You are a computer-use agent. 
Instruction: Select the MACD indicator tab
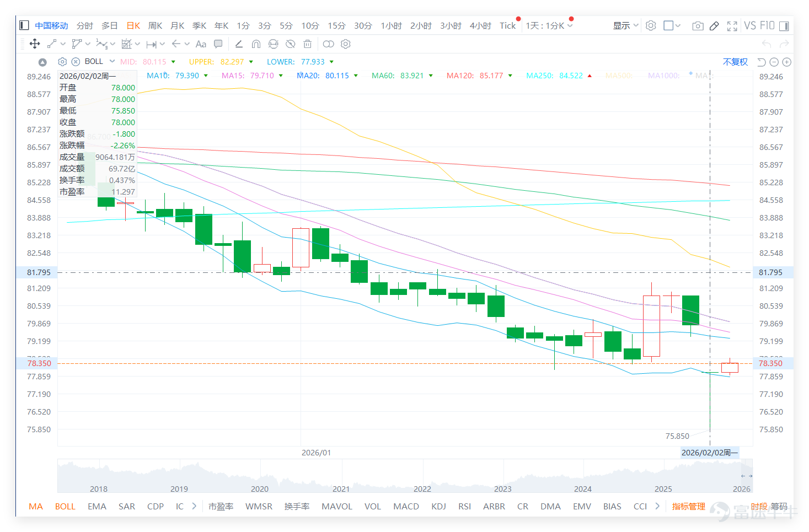406,506
